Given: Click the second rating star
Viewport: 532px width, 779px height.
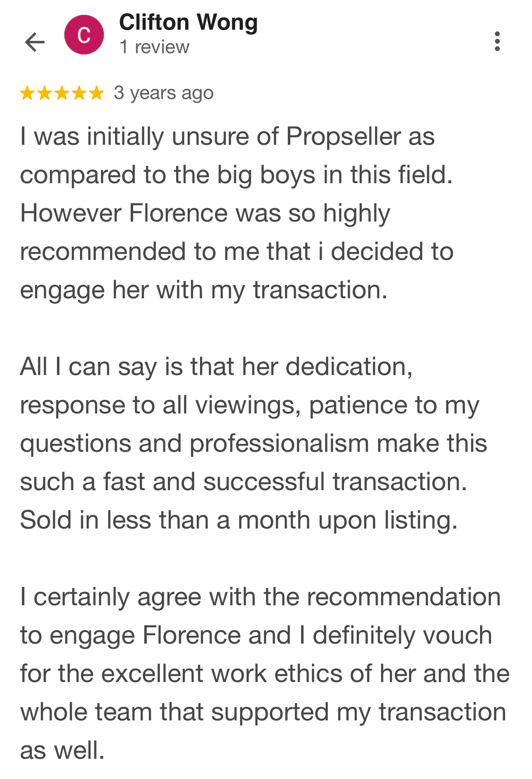Looking at the screenshot, I should (x=45, y=93).
